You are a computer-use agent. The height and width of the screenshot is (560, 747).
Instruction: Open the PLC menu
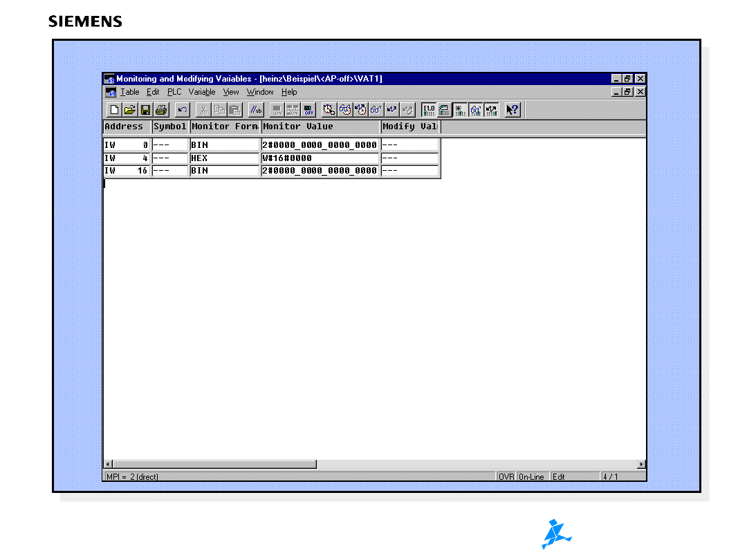coord(174,92)
